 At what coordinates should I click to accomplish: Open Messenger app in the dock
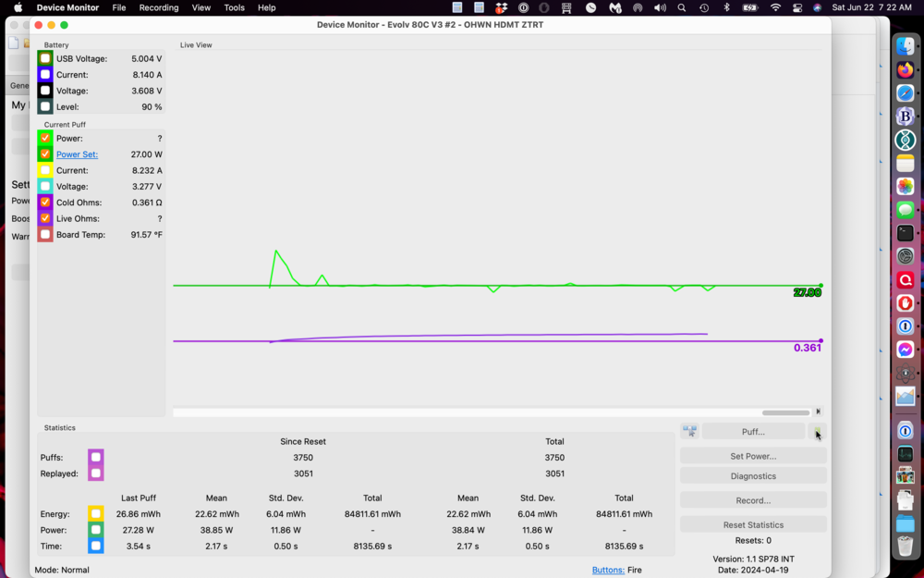(906, 350)
